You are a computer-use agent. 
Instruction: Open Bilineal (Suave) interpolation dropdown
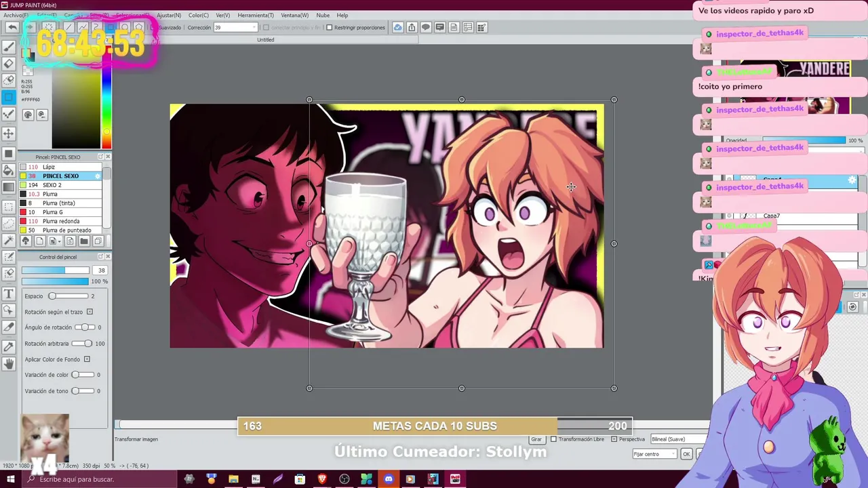[x=679, y=439]
